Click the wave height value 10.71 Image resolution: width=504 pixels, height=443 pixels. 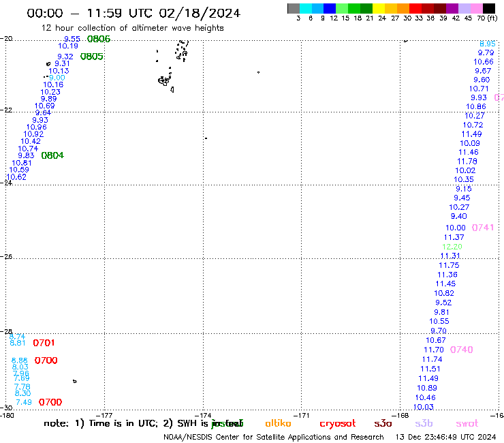tap(479, 89)
